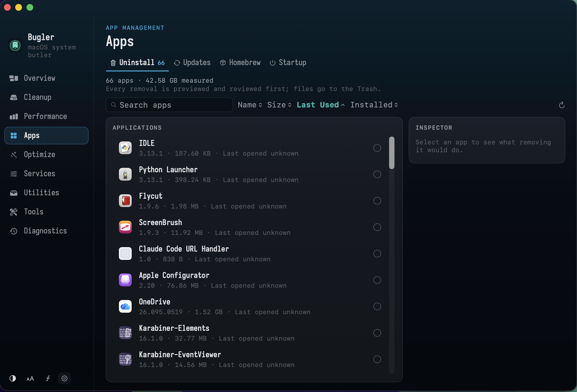This screenshot has height=392, width=577.
Task: Toggle the theme contrast icon
Action: (13, 378)
